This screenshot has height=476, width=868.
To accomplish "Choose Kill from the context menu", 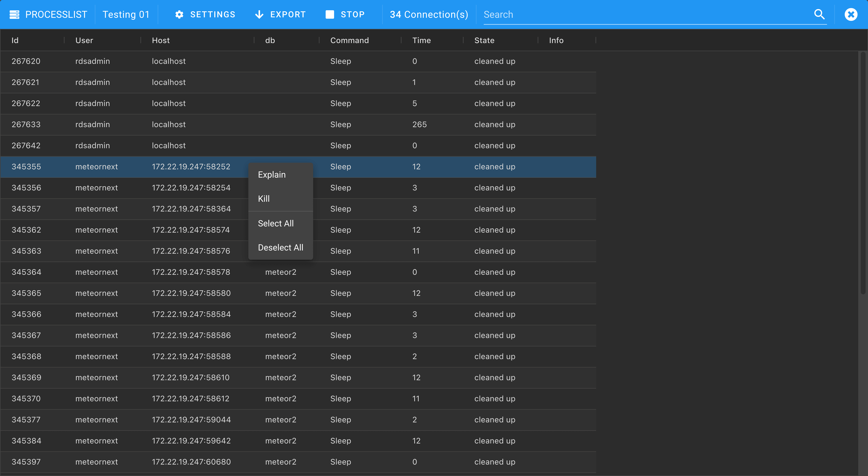I will [x=281, y=199].
